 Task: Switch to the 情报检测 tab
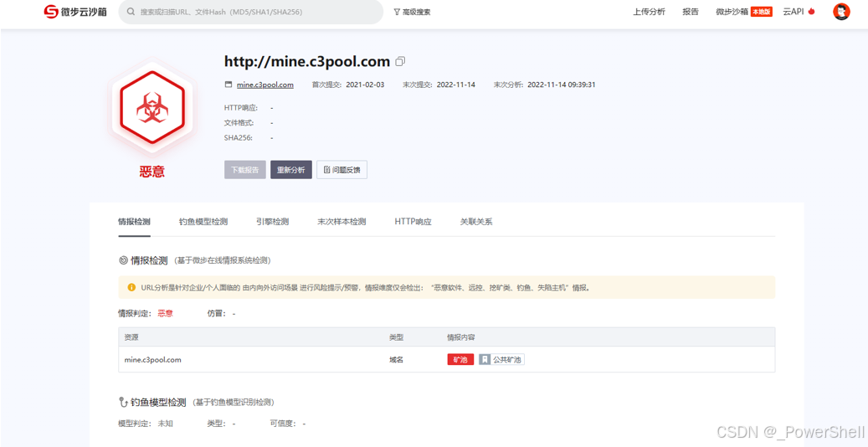(x=134, y=222)
